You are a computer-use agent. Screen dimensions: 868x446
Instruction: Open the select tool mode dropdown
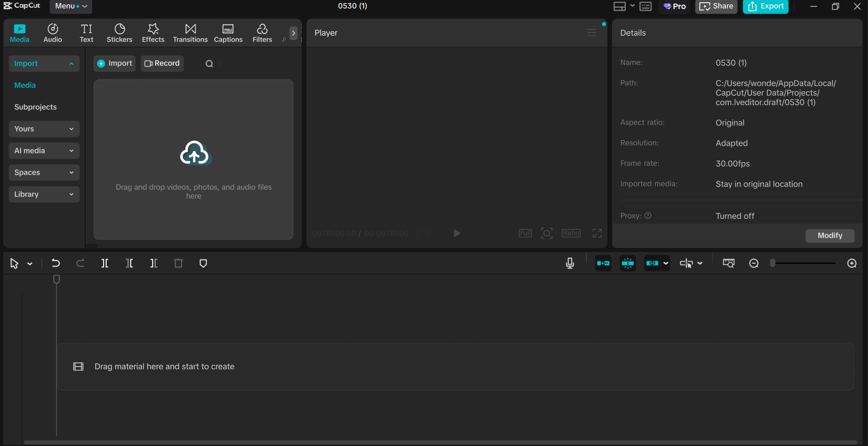point(30,264)
